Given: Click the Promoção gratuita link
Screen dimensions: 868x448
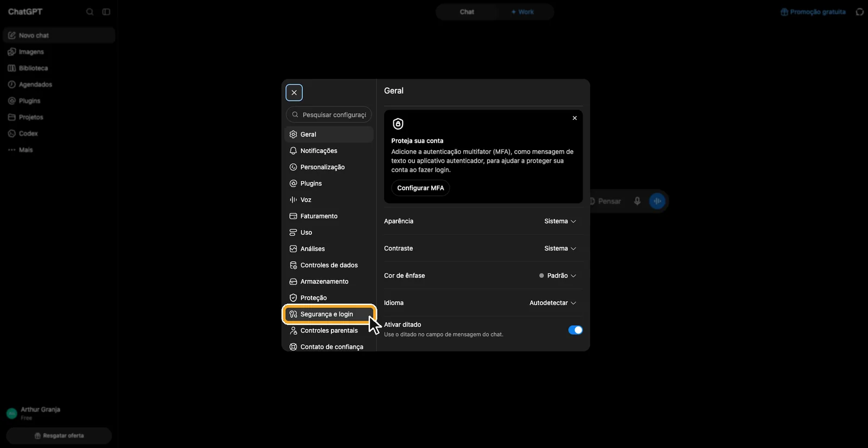Looking at the screenshot, I should pos(813,12).
